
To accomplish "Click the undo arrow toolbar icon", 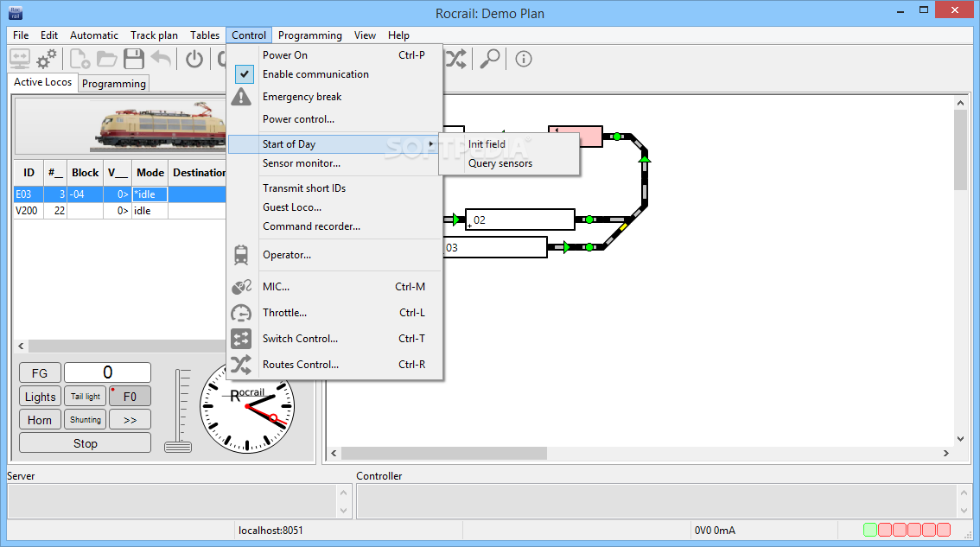I will point(162,60).
